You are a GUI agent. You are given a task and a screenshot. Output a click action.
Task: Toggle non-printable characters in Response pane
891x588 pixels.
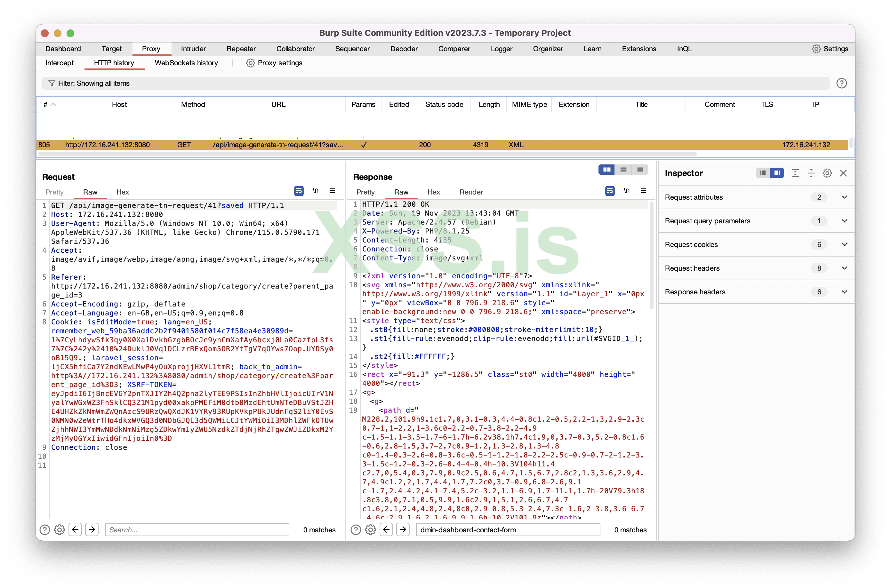(x=627, y=191)
